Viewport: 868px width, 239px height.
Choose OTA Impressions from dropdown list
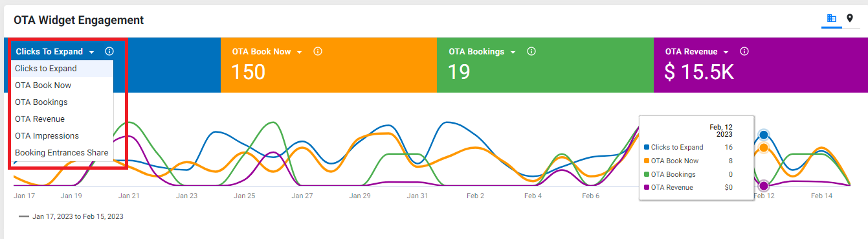[x=62, y=135]
